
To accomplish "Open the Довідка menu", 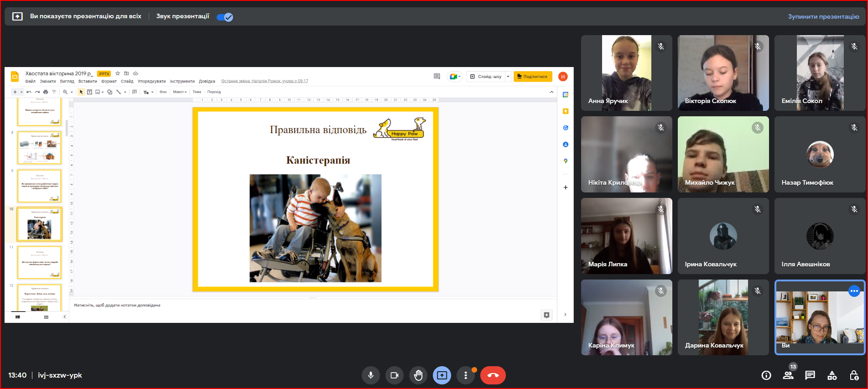I will click(x=207, y=82).
